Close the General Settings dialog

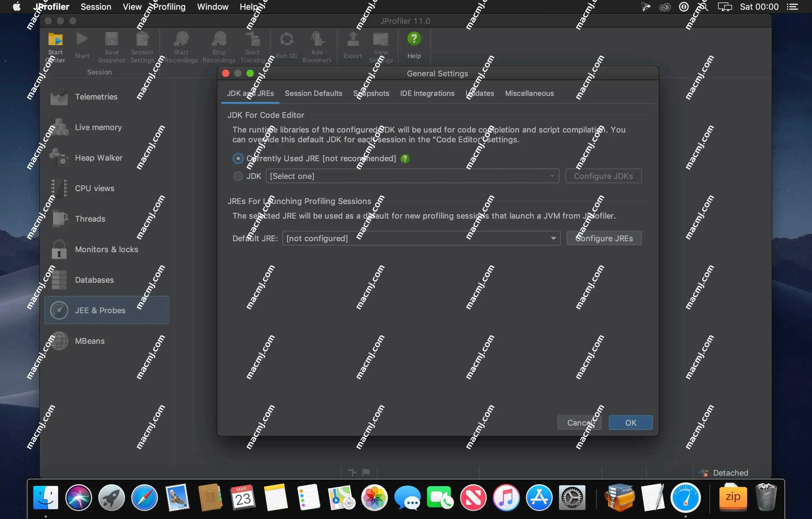[226, 74]
